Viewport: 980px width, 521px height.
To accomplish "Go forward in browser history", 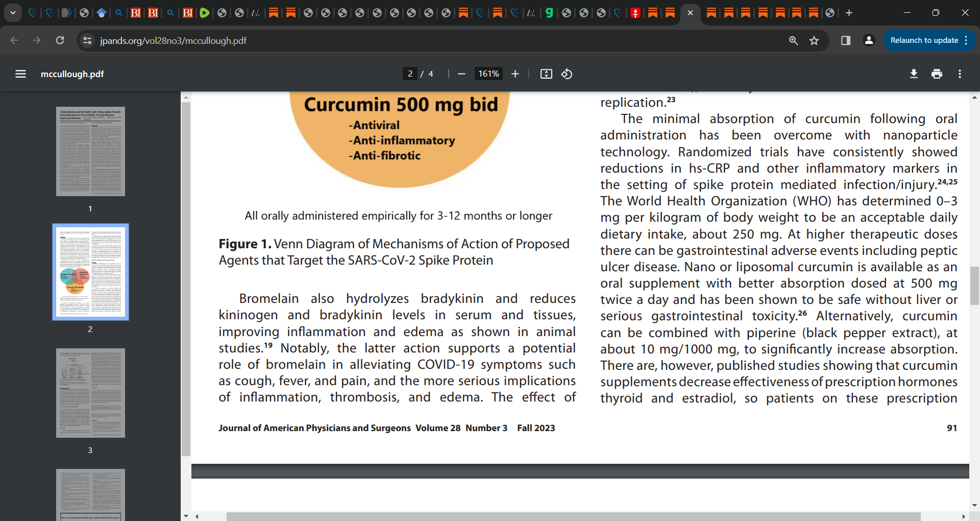I will tap(37, 40).
